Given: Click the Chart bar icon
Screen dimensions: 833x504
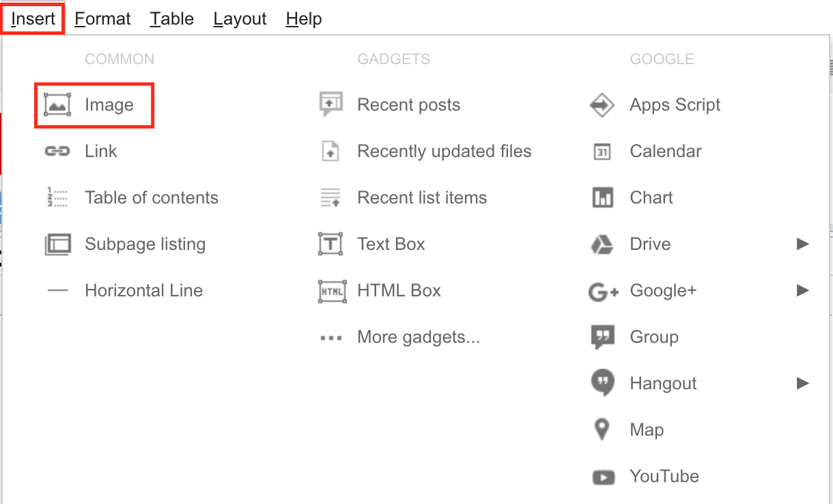Looking at the screenshot, I should 602,198.
